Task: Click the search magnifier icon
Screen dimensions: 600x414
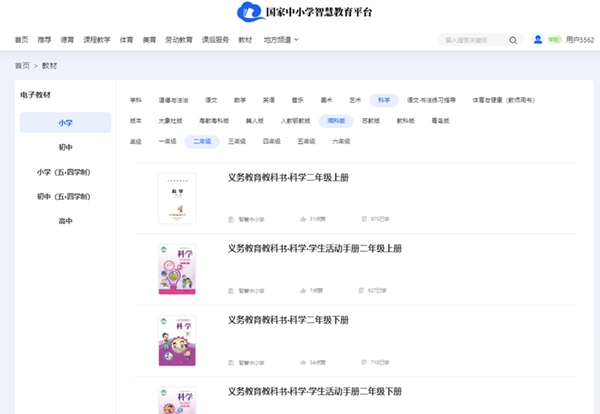Action: pyautogui.click(x=513, y=40)
